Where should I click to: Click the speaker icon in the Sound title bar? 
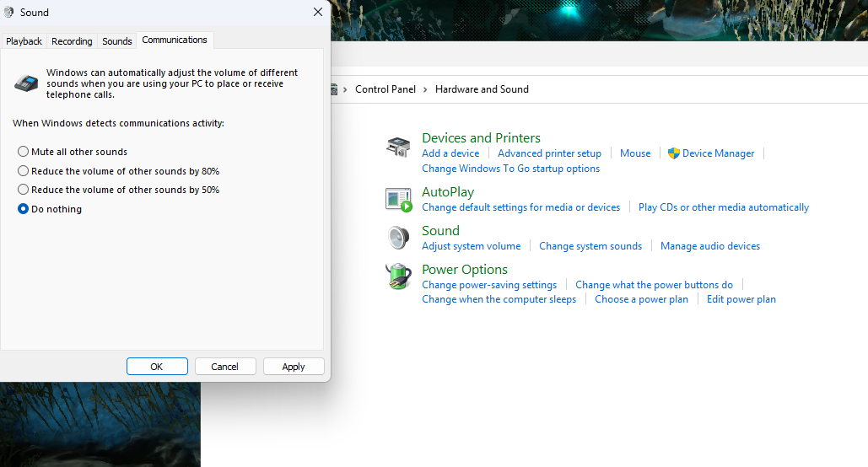click(8, 12)
